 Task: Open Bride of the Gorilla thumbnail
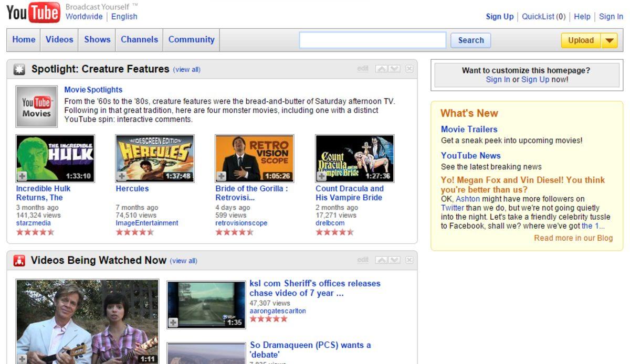pyautogui.click(x=255, y=158)
